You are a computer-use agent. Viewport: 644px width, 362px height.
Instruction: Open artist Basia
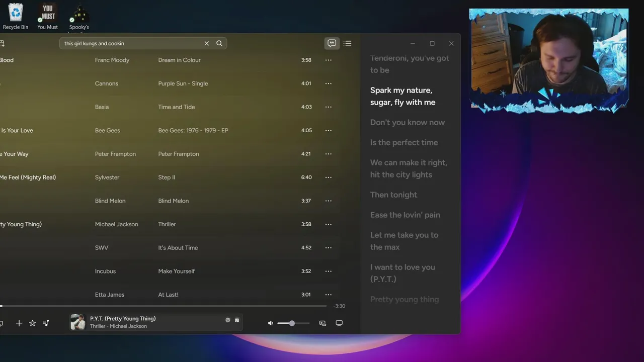(x=102, y=107)
